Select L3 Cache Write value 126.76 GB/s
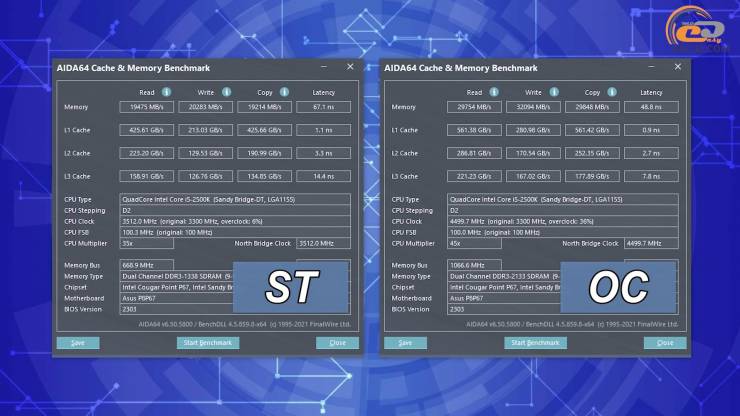740x416 pixels. pyautogui.click(x=205, y=177)
